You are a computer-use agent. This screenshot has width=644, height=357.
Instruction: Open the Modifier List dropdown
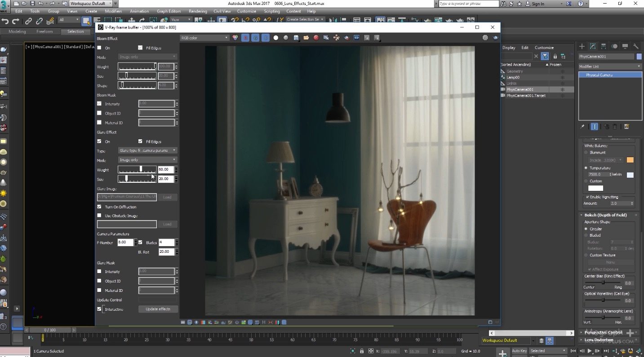(610, 66)
